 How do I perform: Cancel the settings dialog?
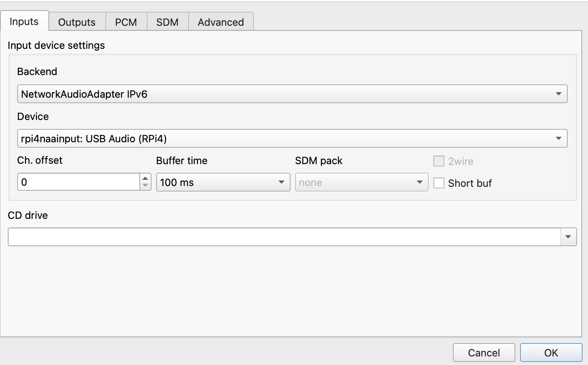[x=484, y=352]
